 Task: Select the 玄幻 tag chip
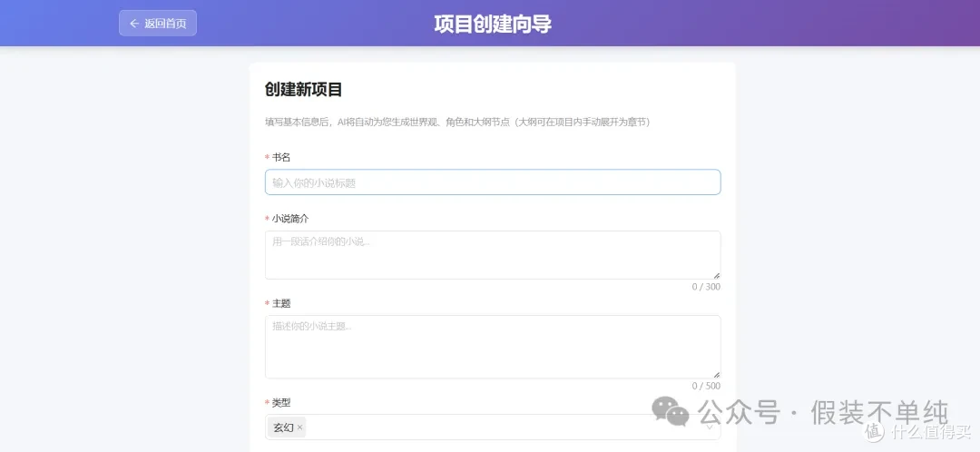pyautogui.click(x=287, y=427)
